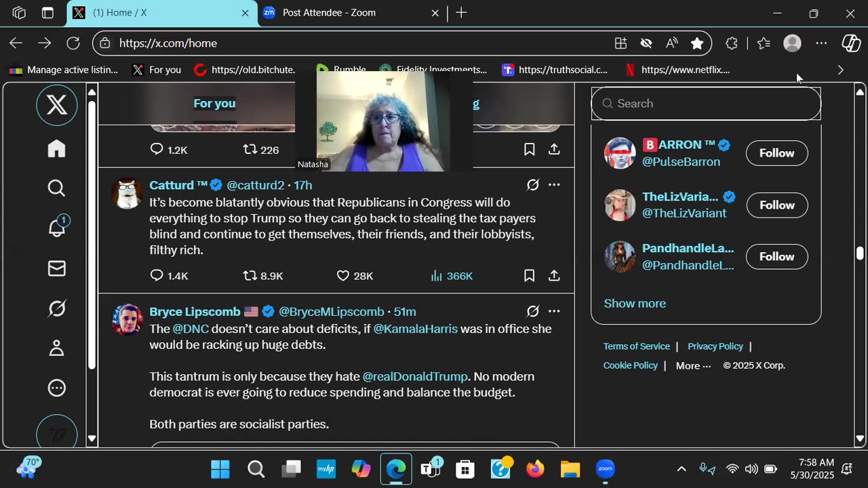Repost Catturd's post showing 8.9K reposts
Viewport: 868px width, 488px height.
263,276
